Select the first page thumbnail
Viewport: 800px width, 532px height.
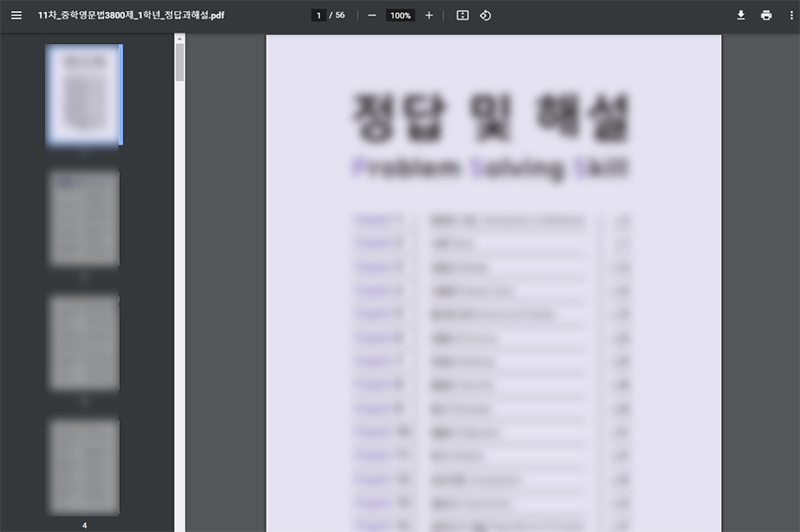click(84, 95)
